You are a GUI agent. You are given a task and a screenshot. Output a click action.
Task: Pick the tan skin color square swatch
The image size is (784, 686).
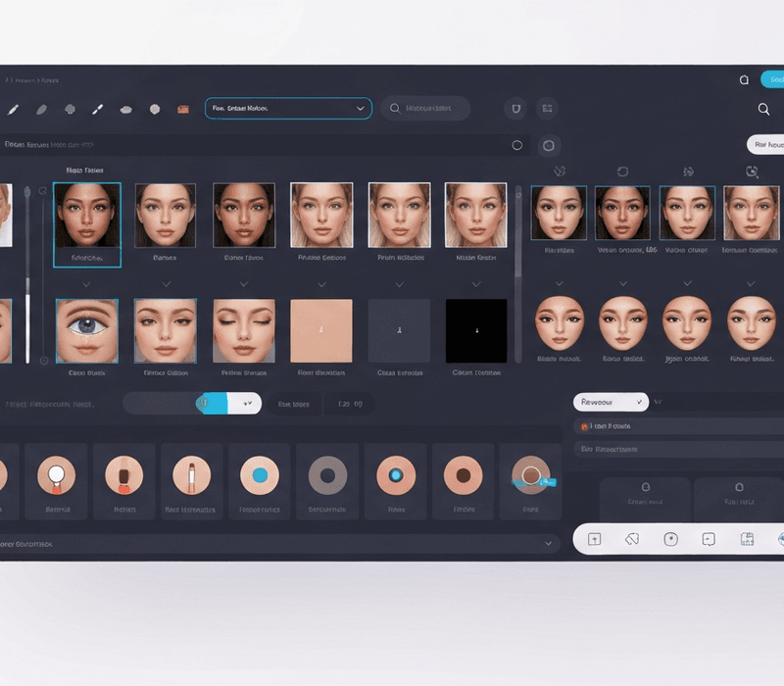click(x=321, y=330)
